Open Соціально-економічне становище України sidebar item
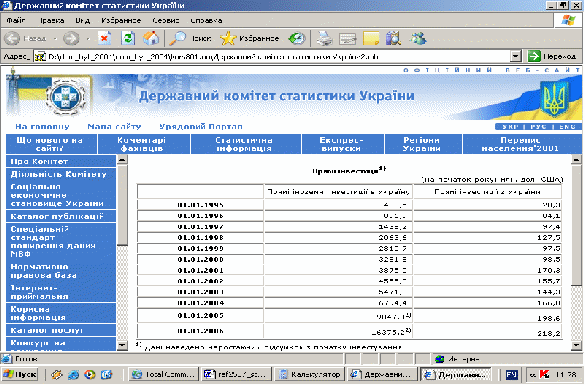The image size is (585, 385). [x=61, y=195]
